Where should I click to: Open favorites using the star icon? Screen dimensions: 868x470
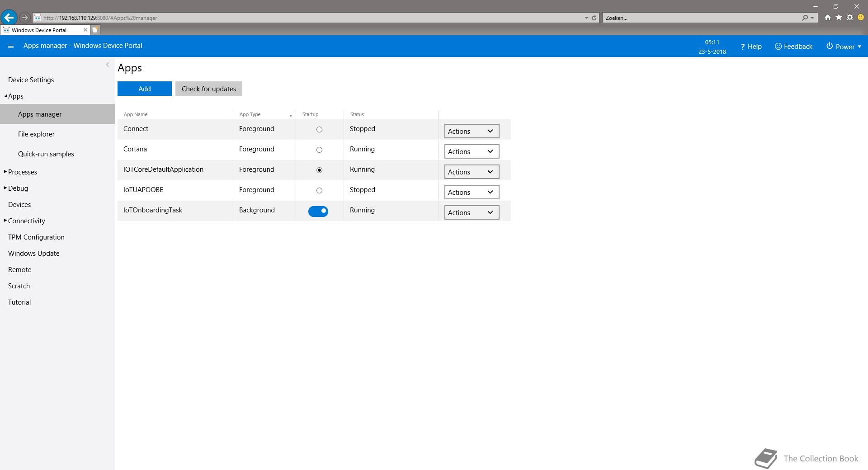(839, 18)
